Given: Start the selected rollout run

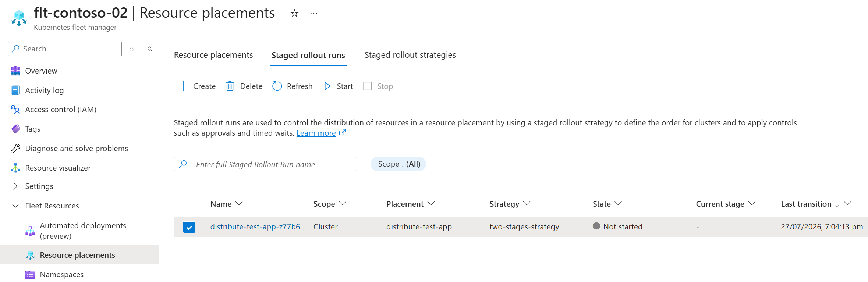Looking at the screenshot, I should [339, 86].
